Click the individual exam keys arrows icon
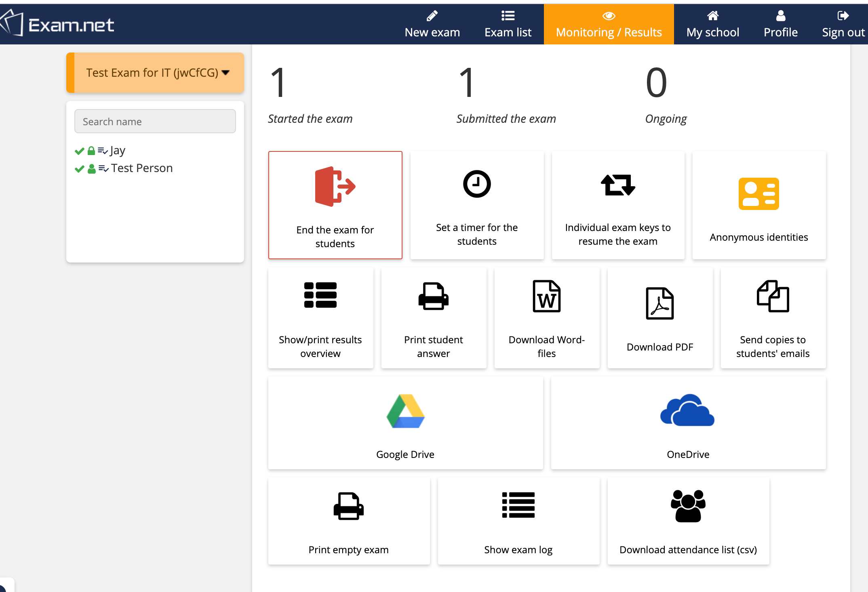868x592 pixels. (x=618, y=185)
